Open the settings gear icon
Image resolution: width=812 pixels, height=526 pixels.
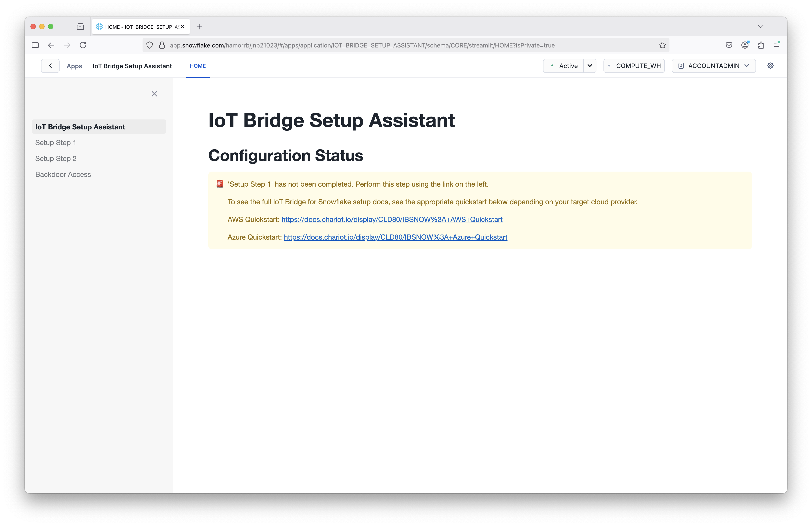pyautogui.click(x=770, y=66)
